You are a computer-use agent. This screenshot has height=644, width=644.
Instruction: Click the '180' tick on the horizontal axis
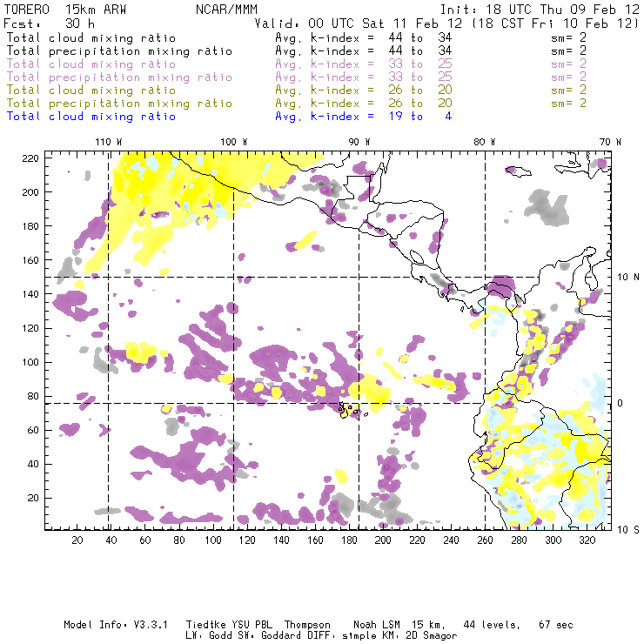pos(349,540)
